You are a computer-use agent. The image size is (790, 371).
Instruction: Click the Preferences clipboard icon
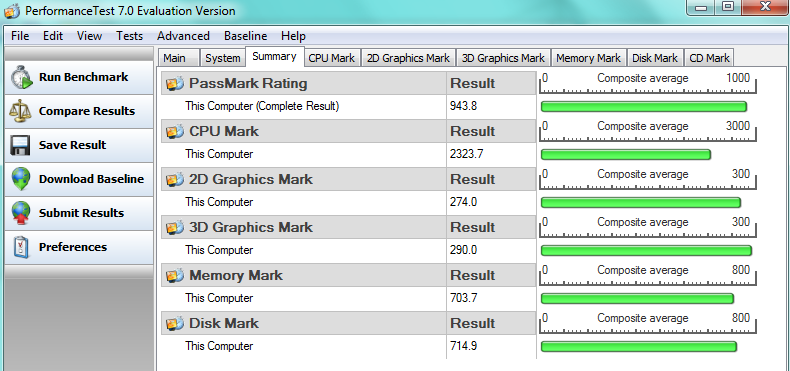[20, 247]
